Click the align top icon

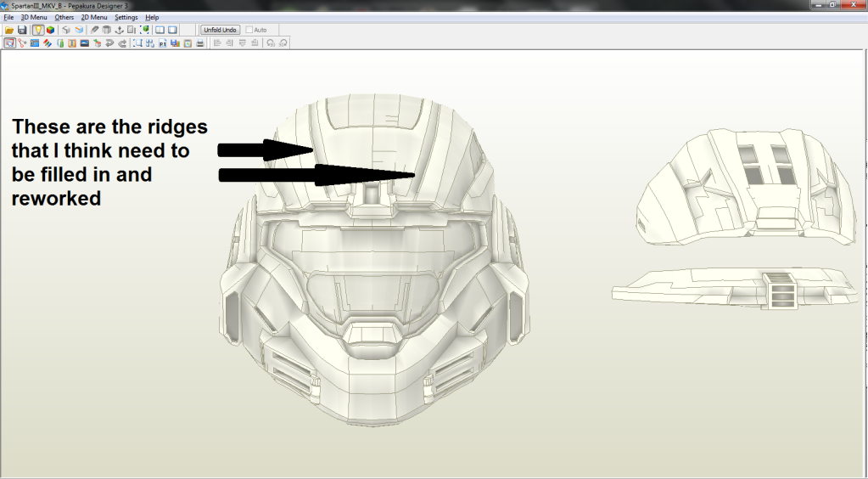coord(242,43)
